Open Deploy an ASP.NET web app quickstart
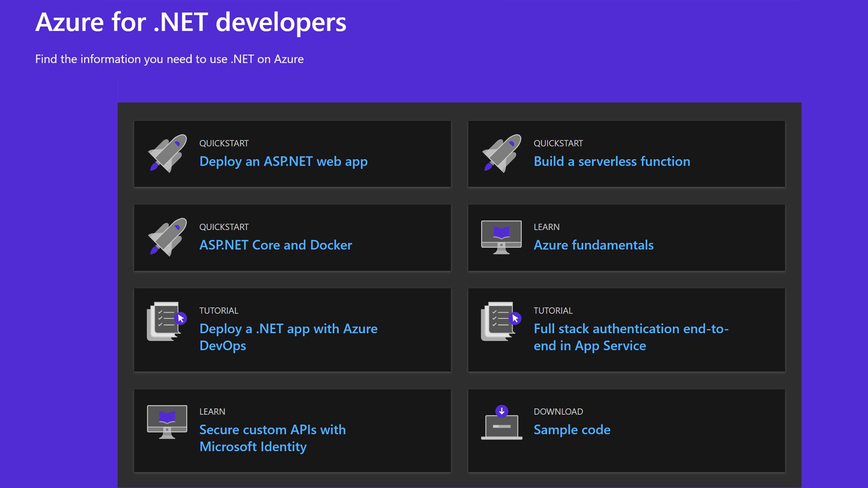 coord(283,161)
